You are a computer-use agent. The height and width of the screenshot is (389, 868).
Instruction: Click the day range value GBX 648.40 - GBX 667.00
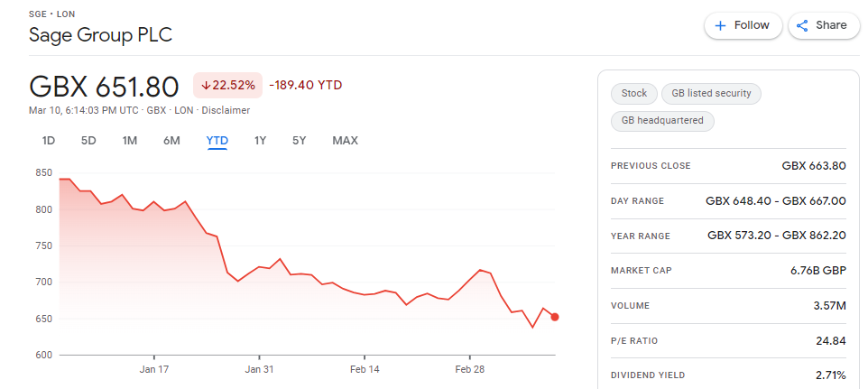point(776,201)
